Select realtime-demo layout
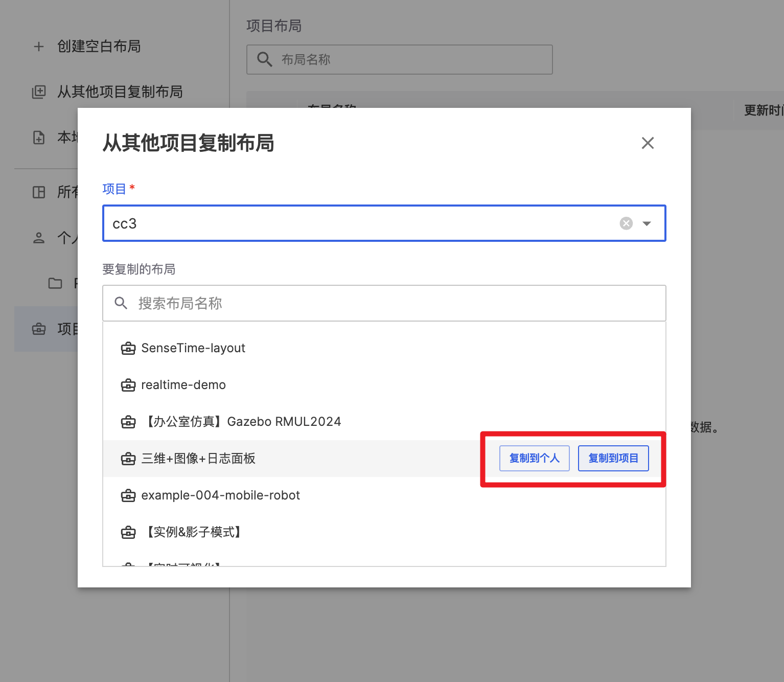The height and width of the screenshot is (682, 784). tap(183, 385)
